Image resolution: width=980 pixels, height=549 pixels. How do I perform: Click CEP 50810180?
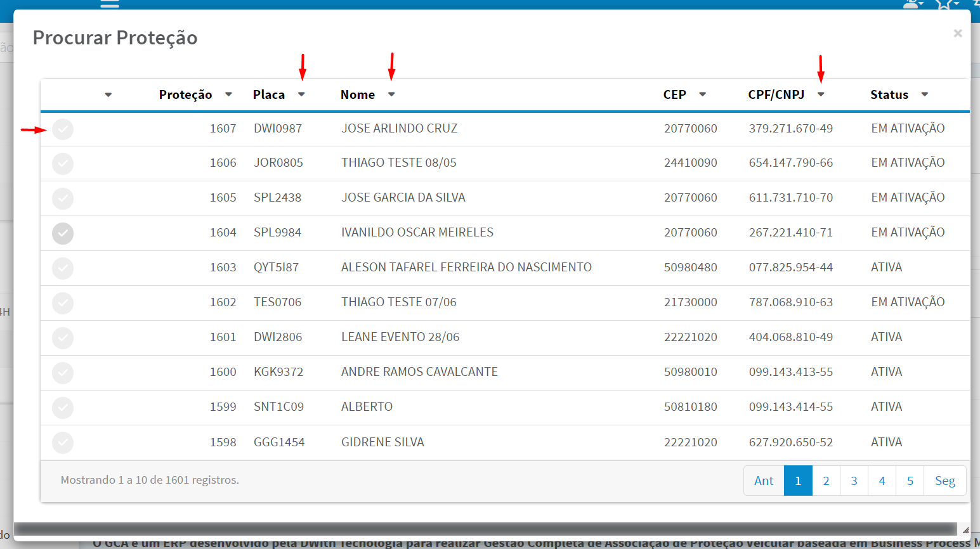pos(691,407)
